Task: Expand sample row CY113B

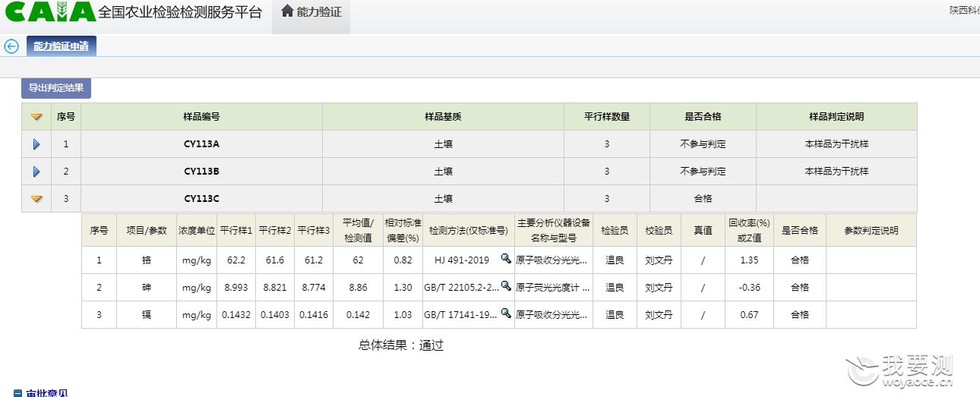Action: point(36,172)
